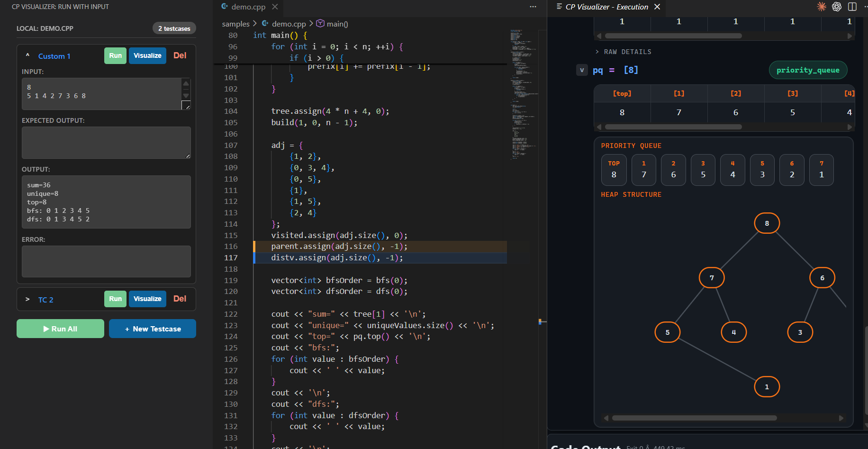The height and width of the screenshot is (449, 868).
Task: Click the top table's horizontal scrollbar
Action: point(673,36)
